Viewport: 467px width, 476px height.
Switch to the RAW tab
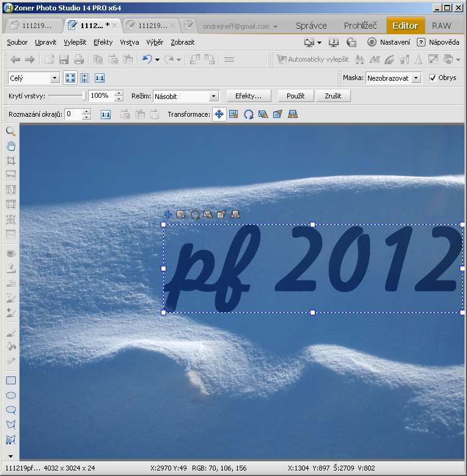441,26
